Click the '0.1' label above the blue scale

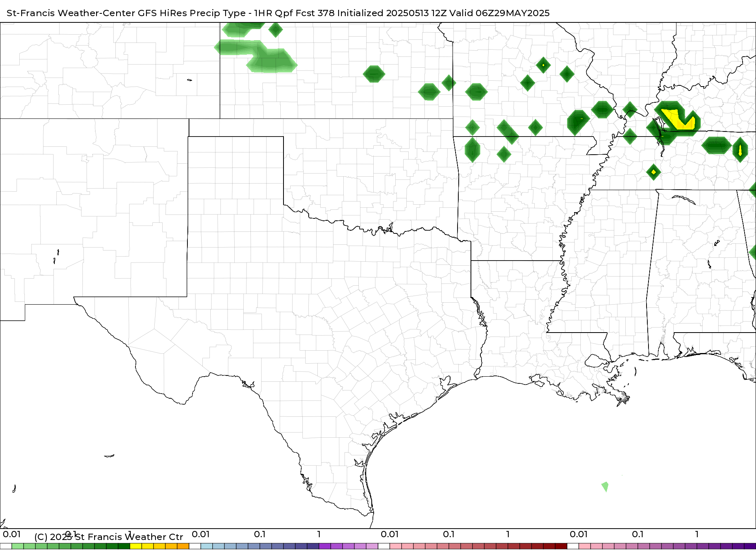(260, 534)
